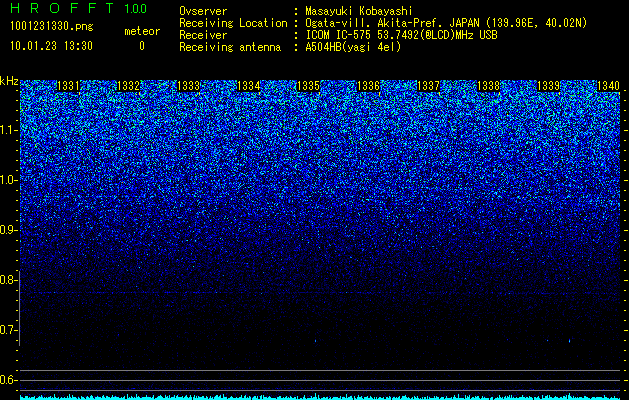Click the meteor count label
629x400 pixels.
pos(142,31)
